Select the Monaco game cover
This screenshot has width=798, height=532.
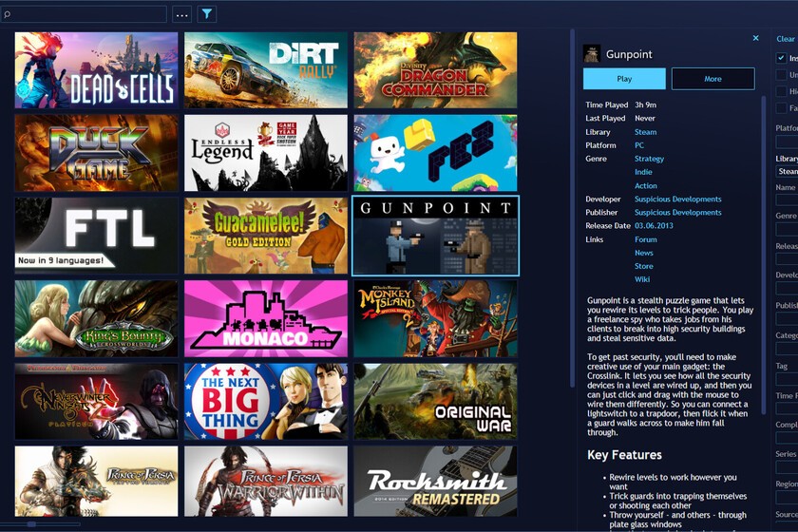click(x=266, y=318)
